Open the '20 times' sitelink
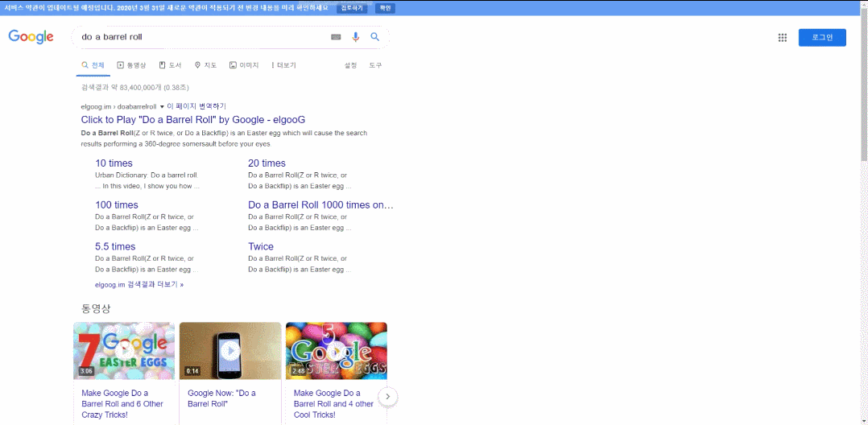 coord(267,163)
